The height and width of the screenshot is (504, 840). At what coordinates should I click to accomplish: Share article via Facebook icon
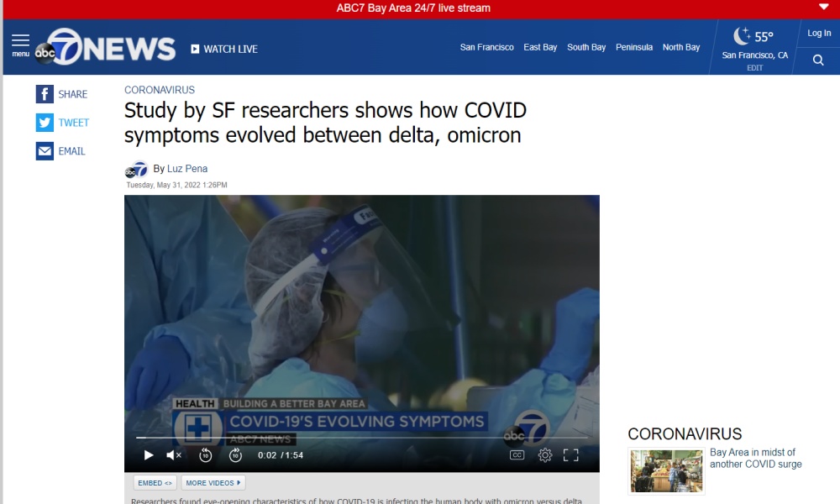45,94
